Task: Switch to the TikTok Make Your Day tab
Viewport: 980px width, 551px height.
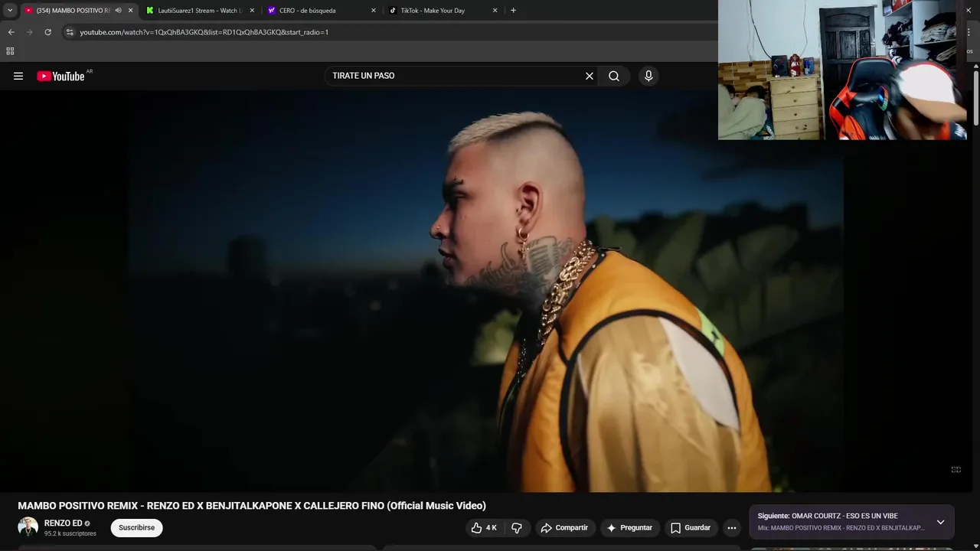Action: 443,11
